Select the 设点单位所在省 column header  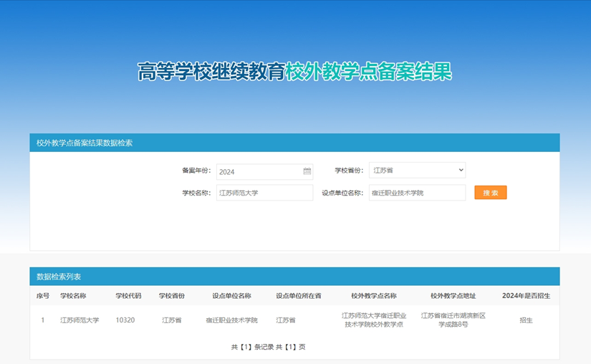tap(298, 296)
